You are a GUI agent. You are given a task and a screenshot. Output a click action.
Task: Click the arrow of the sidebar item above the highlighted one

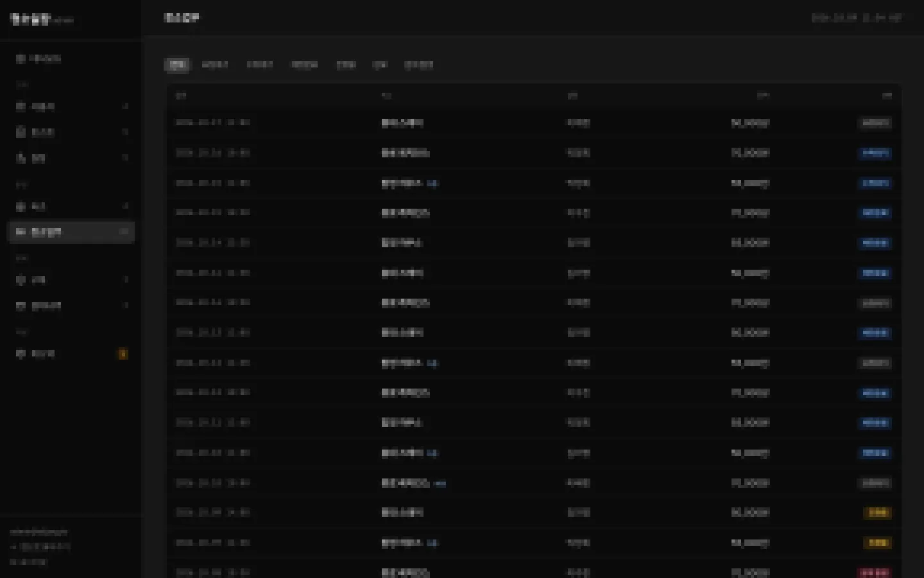tap(126, 206)
